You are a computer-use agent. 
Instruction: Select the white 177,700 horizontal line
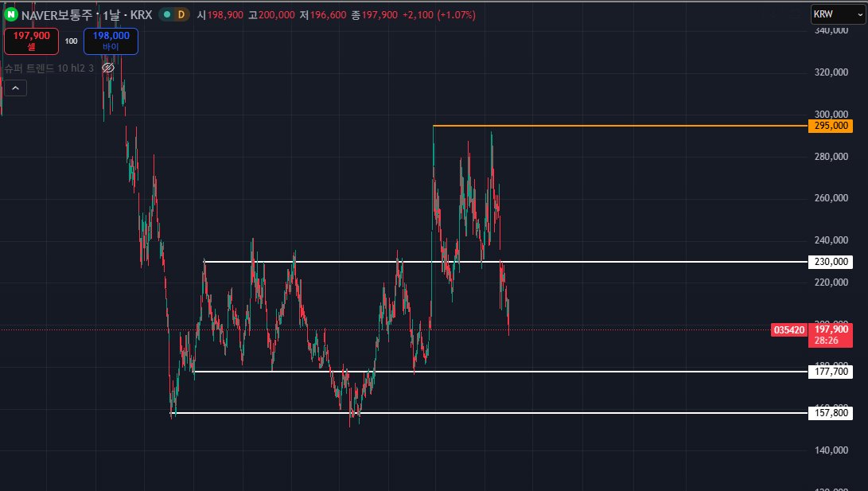(500, 372)
